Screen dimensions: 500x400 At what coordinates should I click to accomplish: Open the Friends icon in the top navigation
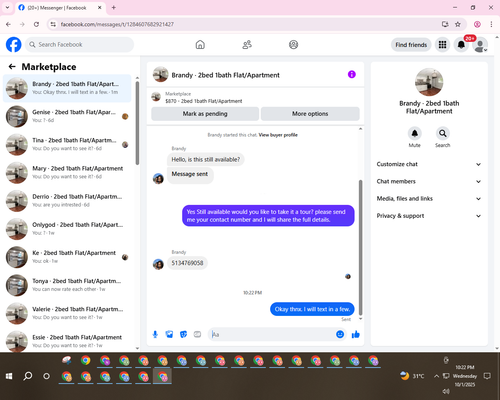(x=247, y=45)
